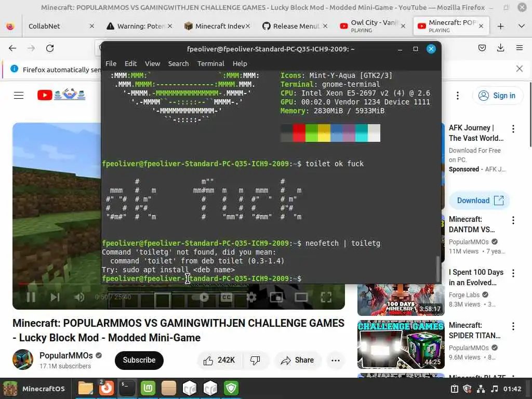Expand the list all tabs chevron
The height and width of the screenshot is (399, 532).
pos(522,26)
